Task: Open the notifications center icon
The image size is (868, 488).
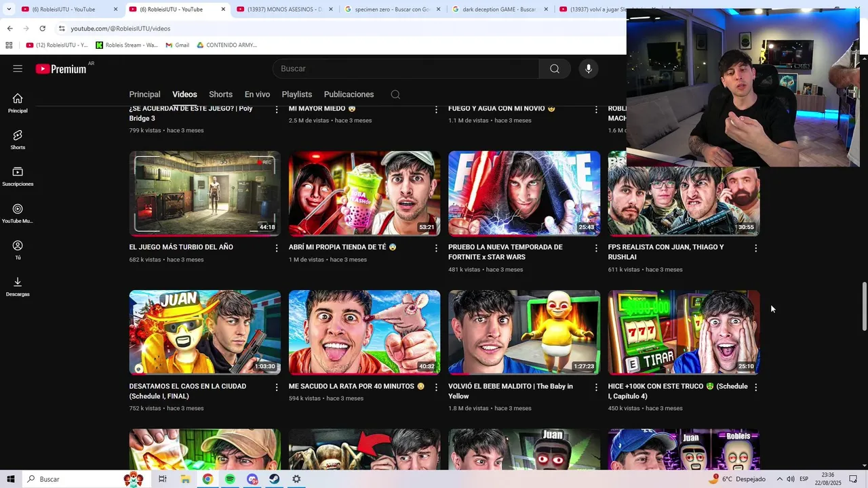Action: (x=853, y=479)
